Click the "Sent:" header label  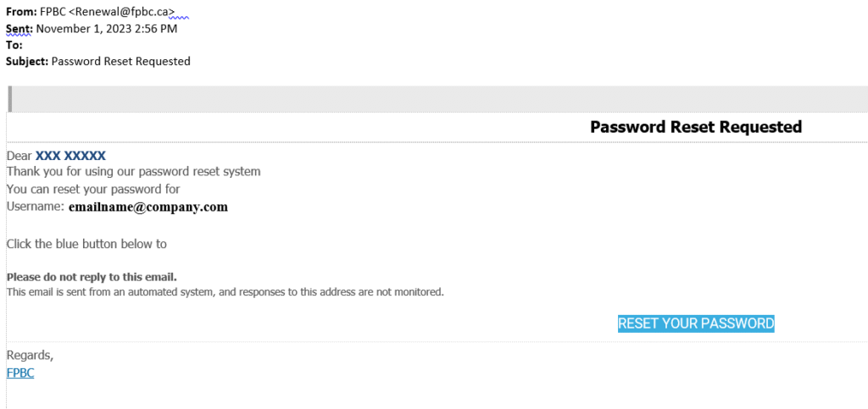click(19, 29)
